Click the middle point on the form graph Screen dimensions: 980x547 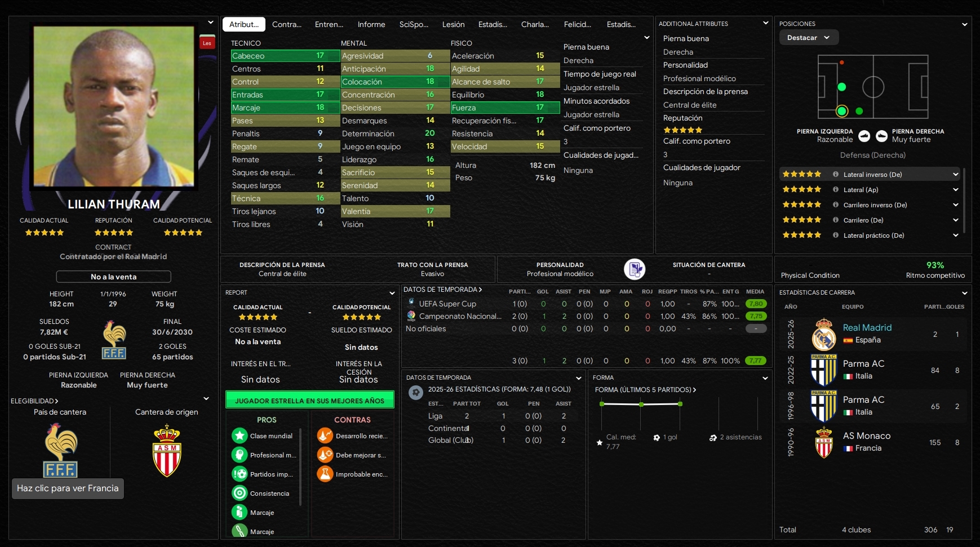click(641, 404)
